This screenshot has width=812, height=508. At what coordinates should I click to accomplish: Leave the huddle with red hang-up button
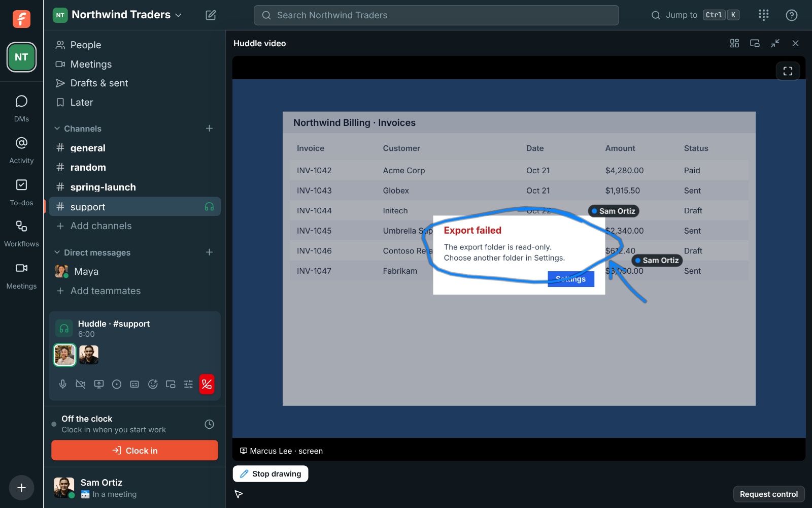point(207,384)
